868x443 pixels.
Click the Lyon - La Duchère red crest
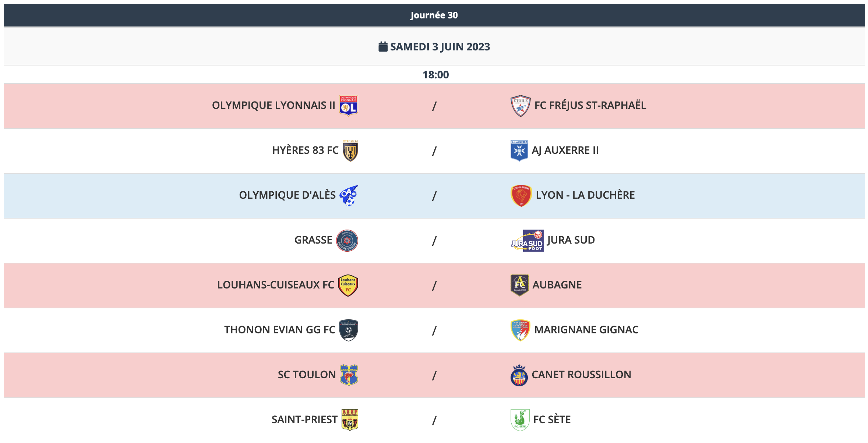point(521,195)
